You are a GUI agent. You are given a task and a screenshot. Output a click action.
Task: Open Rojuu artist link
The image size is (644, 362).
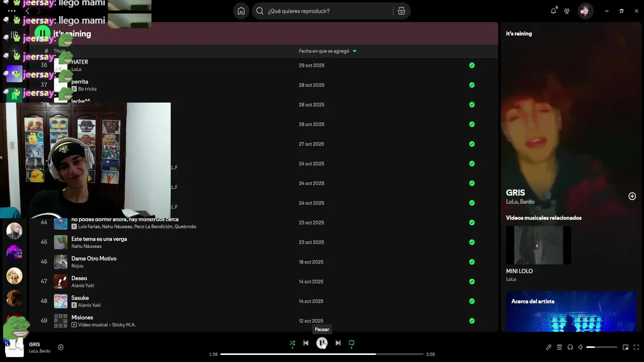point(77,266)
